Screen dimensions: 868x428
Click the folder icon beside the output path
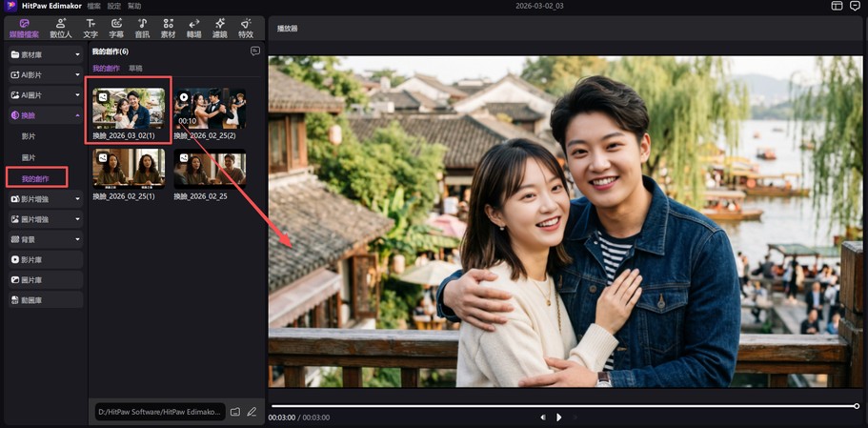(x=235, y=412)
